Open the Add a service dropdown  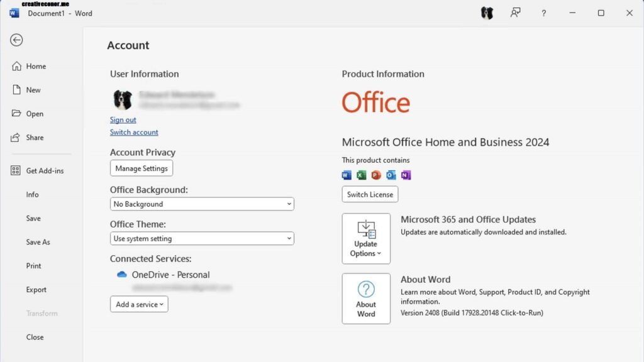[x=139, y=304]
